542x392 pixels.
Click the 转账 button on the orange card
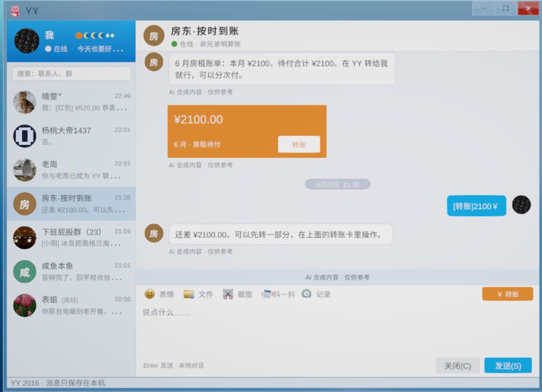[x=299, y=144]
